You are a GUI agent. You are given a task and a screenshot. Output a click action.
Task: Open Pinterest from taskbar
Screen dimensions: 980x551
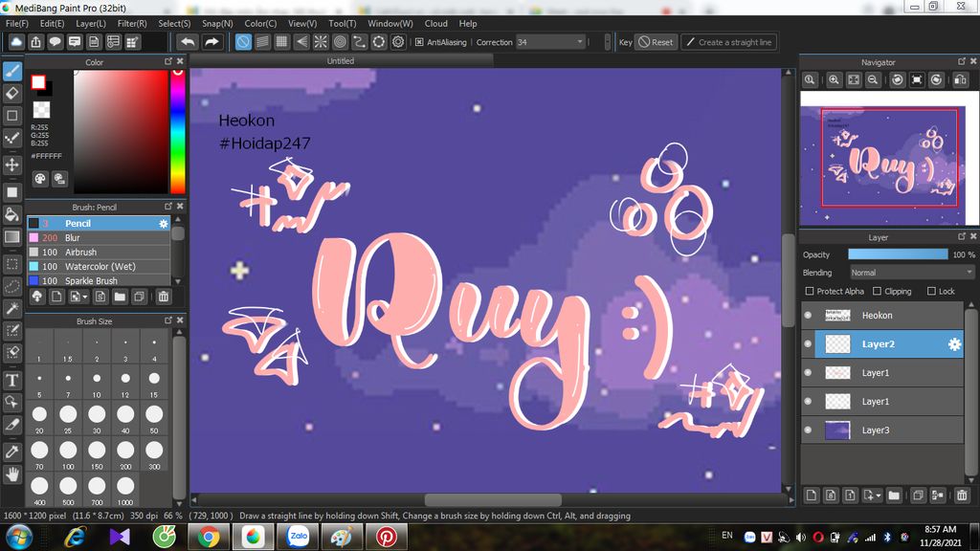pos(386,537)
